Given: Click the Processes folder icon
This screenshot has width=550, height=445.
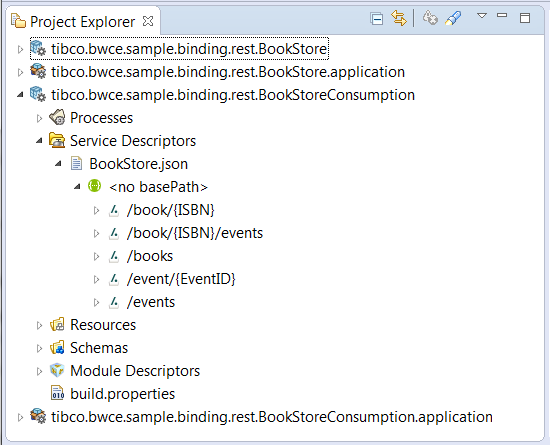Looking at the screenshot, I should (x=57, y=117).
